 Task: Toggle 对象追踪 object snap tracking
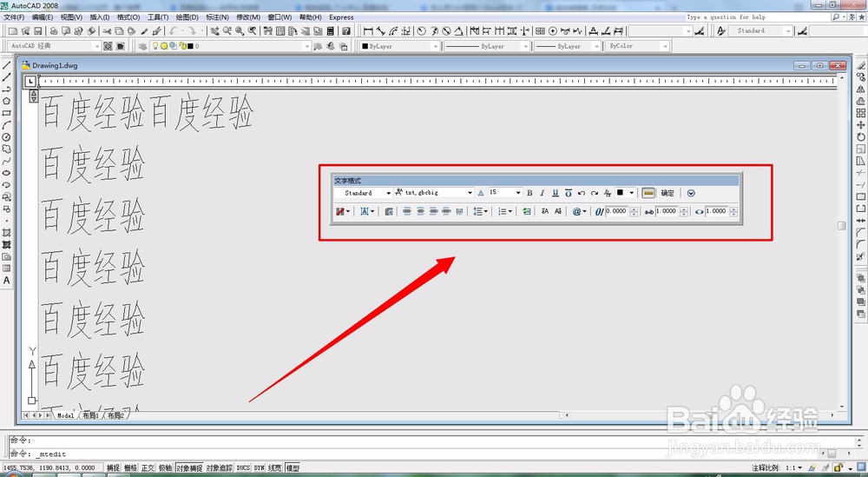pos(220,468)
